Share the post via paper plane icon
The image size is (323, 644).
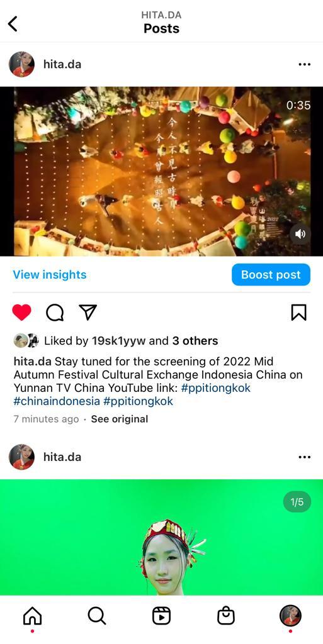[x=88, y=312]
